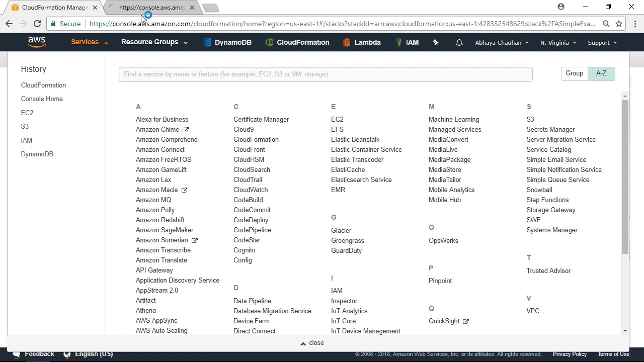Close the services panel with the close chevron

pyautogui.click(x=312, y=343)
